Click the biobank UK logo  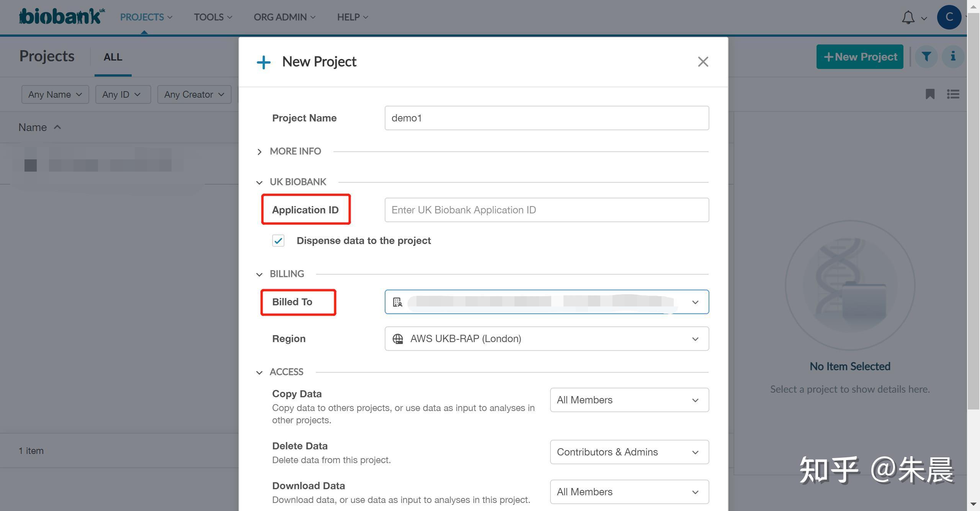tap(61, 17)
